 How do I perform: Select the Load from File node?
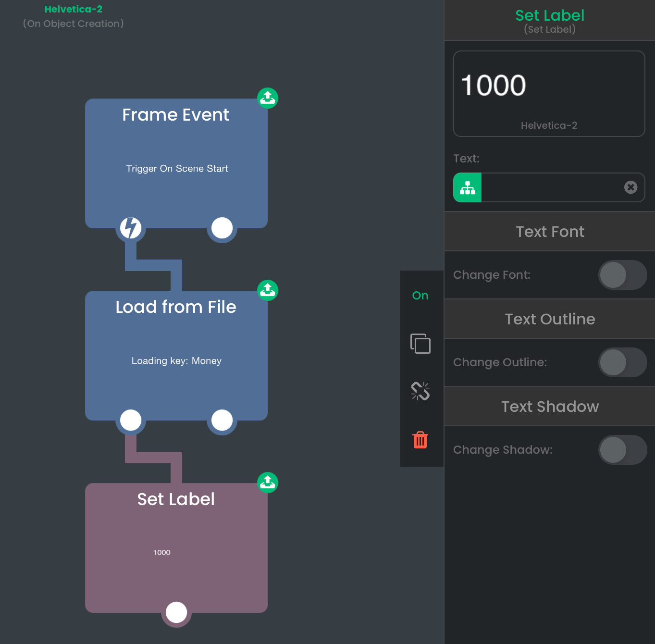coord(176,356)
